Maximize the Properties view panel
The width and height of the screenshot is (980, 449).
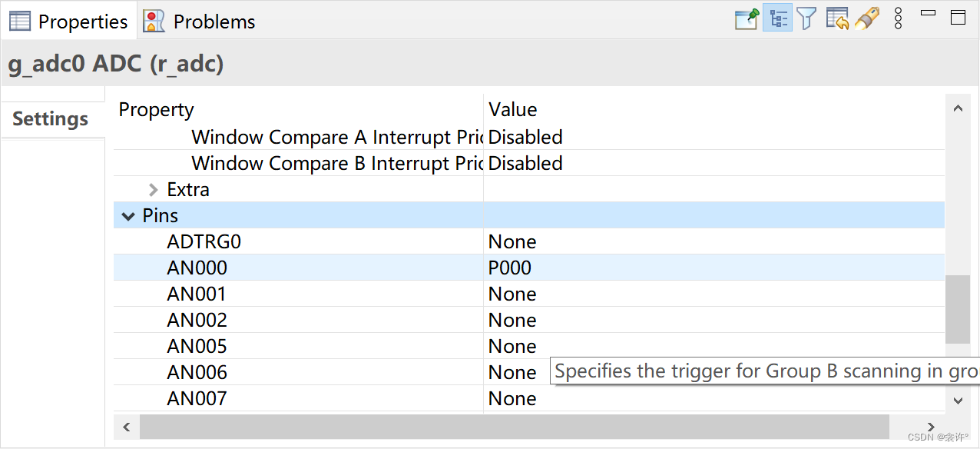(958, 17)
